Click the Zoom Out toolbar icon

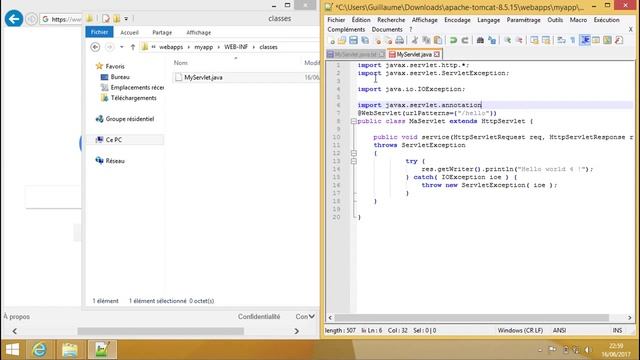pyautogui.click(x=519, y=40)
